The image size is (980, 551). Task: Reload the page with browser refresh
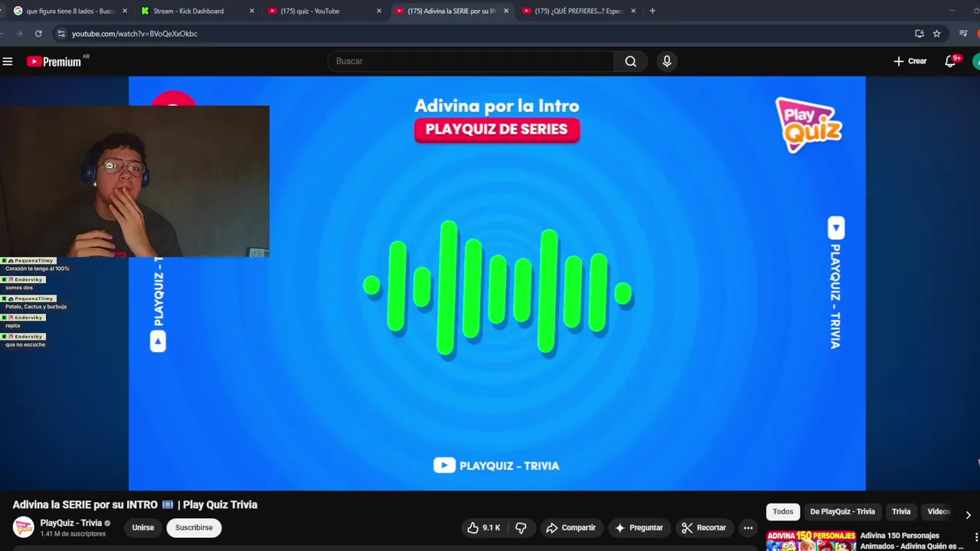[38, 34]
